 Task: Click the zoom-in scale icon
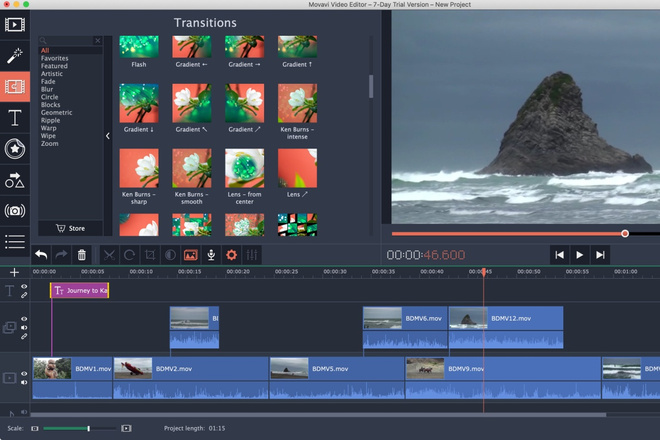click(x=126, y=429)
